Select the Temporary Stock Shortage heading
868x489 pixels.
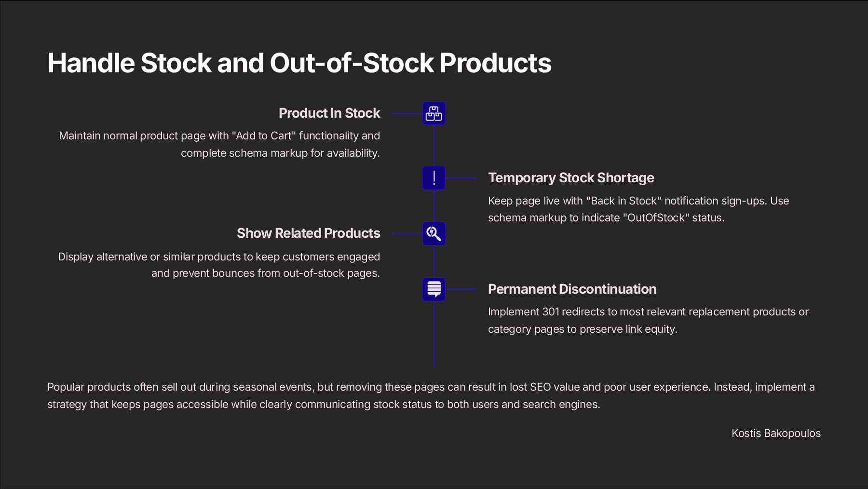pos(571,178)
